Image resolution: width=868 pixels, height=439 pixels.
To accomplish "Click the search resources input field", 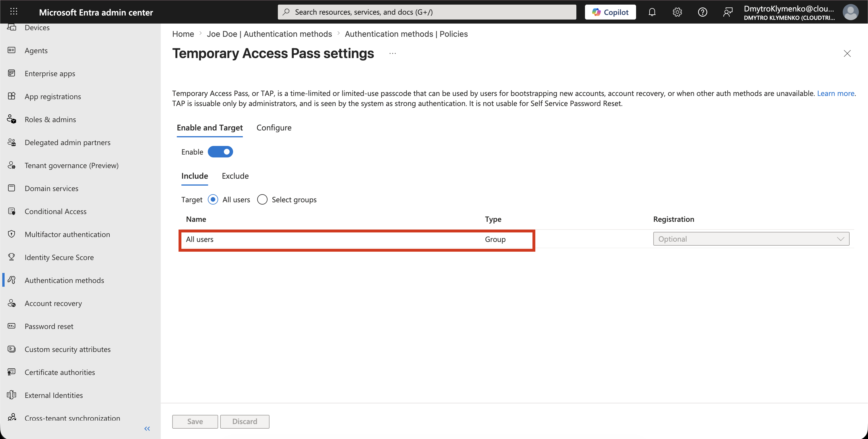I will [427, 12].
